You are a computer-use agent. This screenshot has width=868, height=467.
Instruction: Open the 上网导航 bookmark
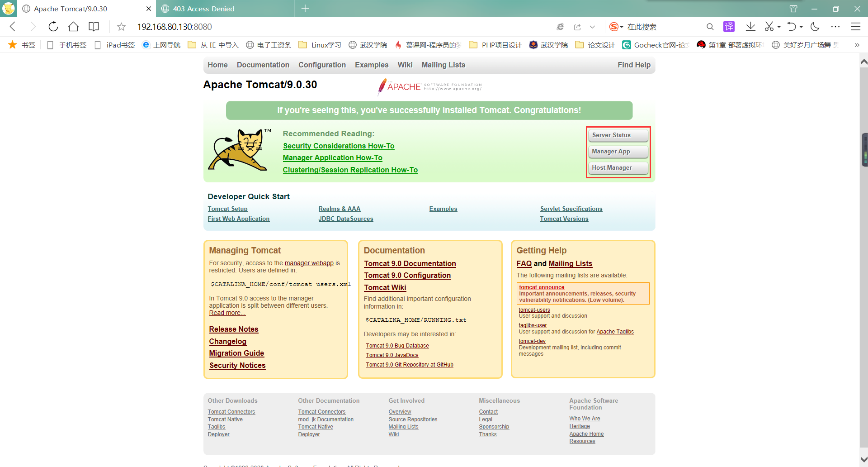coord(161,45)
